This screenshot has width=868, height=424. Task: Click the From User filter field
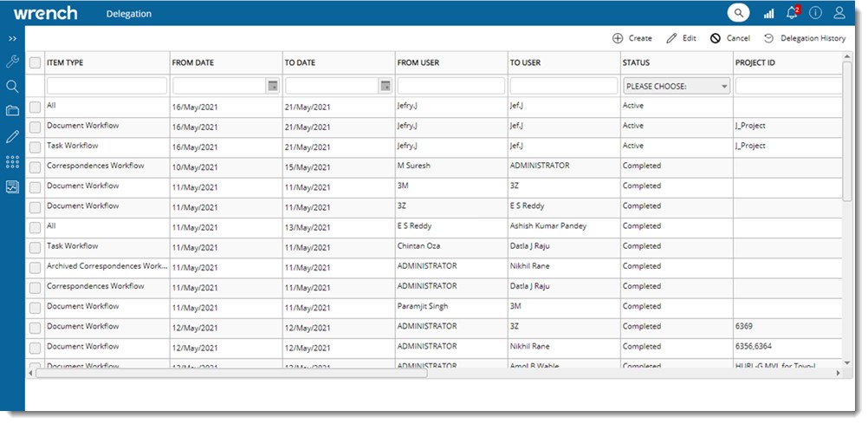click(x=450, y=86)
